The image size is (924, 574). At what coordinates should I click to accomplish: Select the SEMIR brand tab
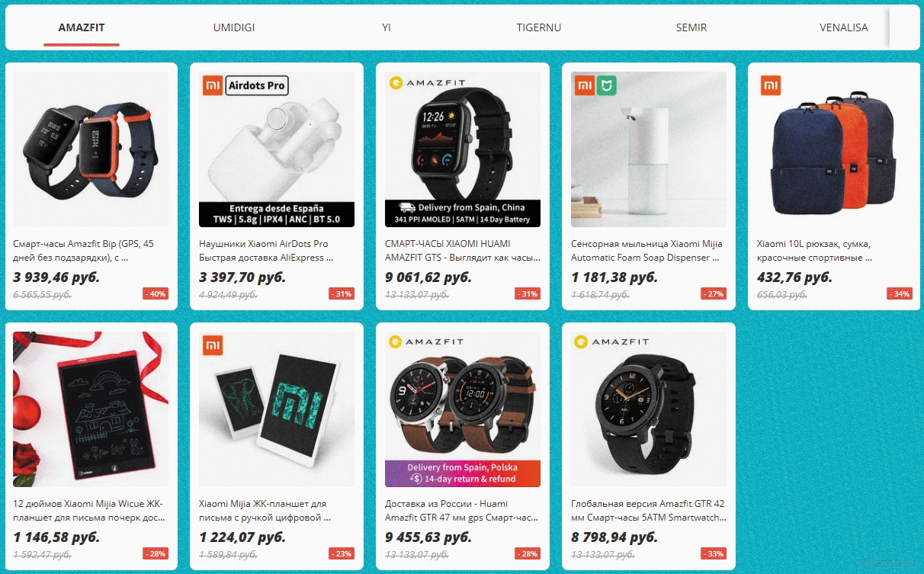(x=691, y=27)
